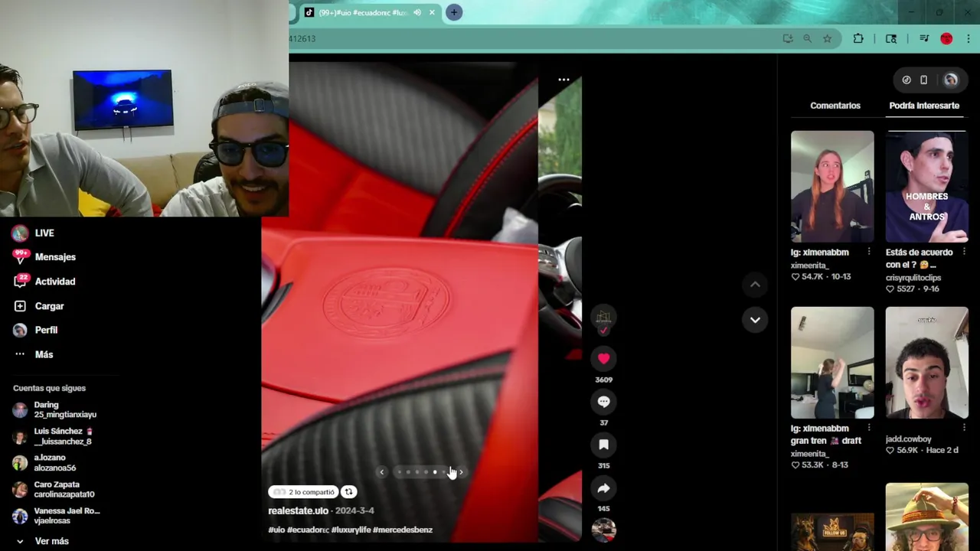Image resolution: width=980 pixels, height=551 pixels.
Task: Open 'gran tren draft' video thumbnail
Action: 831,363
